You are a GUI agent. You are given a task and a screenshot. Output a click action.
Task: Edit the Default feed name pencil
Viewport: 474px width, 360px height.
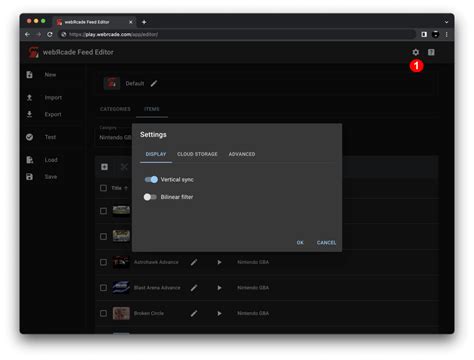tap(153, 83)
